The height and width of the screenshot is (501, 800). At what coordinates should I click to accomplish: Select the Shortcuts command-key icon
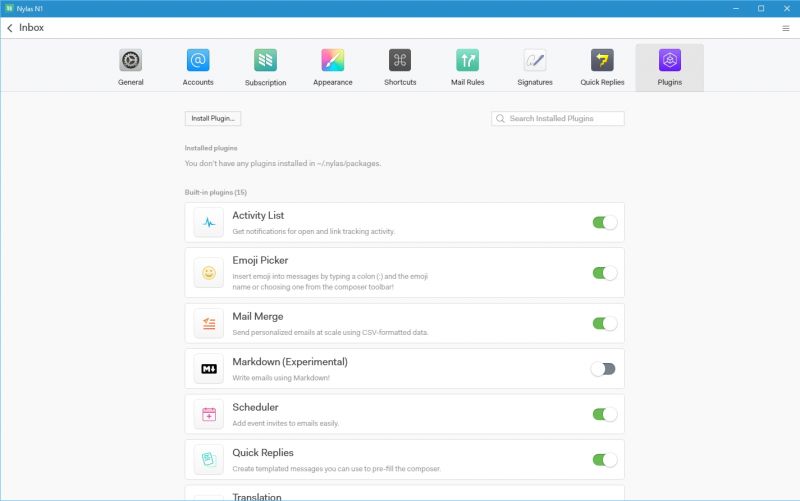coord(400,60)
